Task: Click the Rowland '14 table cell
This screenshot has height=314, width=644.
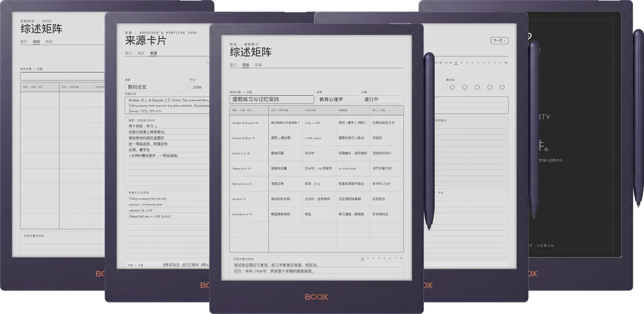Action: click(249, 199)
